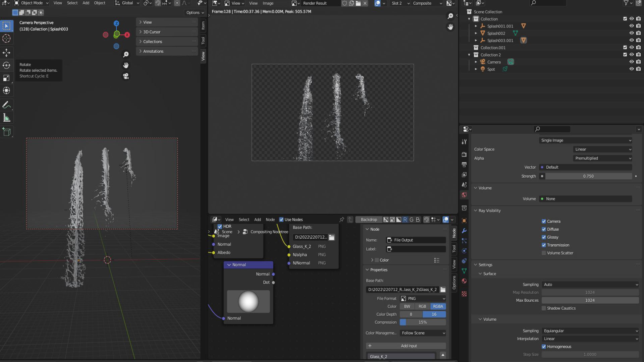Pin the node tree with the pin icon
This screenshot has height=362, width=644.
[x=342, y=220]
